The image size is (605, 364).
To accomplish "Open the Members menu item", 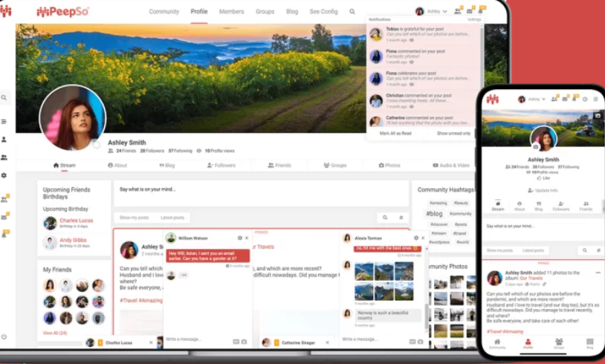I will point(231,12).
